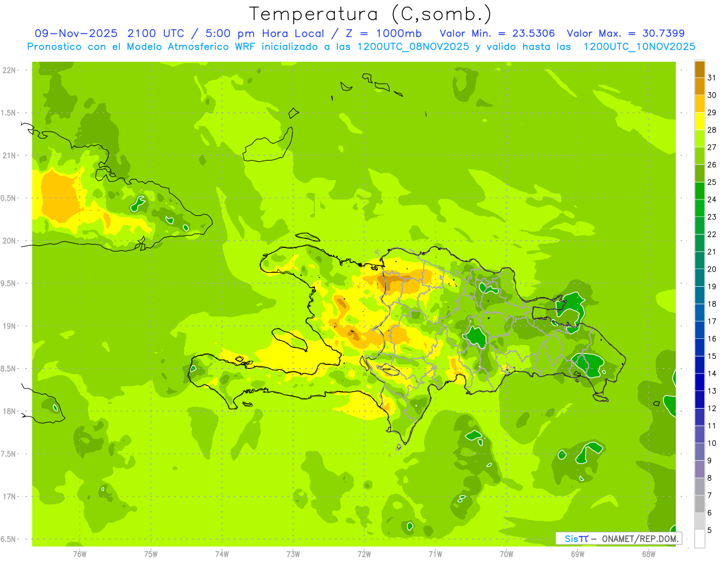728x562 pixels.
Task: Select the orange swatch between 30 and 31
Action: (x=699, y=87)
